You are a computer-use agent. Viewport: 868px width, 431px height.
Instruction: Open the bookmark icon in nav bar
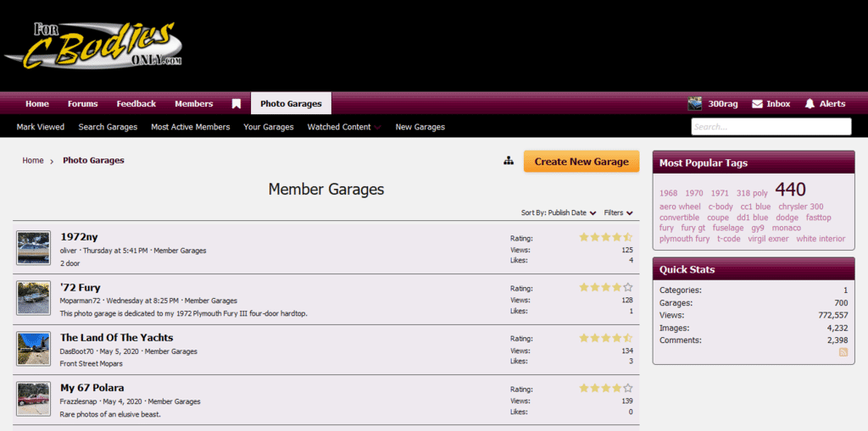pyautogui.click(x=236, y=103)
